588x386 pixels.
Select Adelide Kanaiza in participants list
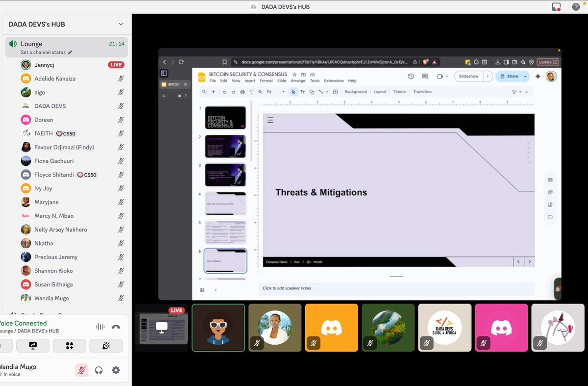[67, 78]
